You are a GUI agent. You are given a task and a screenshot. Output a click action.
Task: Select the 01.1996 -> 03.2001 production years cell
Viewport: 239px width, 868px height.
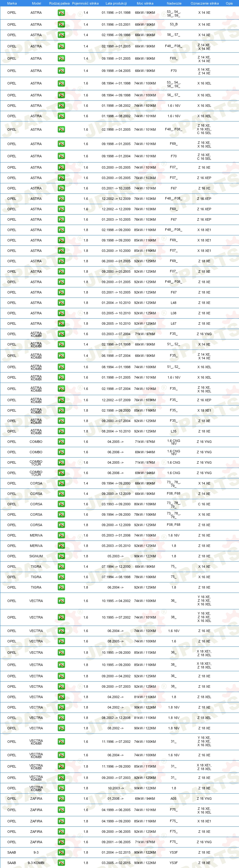coord(116,24)
